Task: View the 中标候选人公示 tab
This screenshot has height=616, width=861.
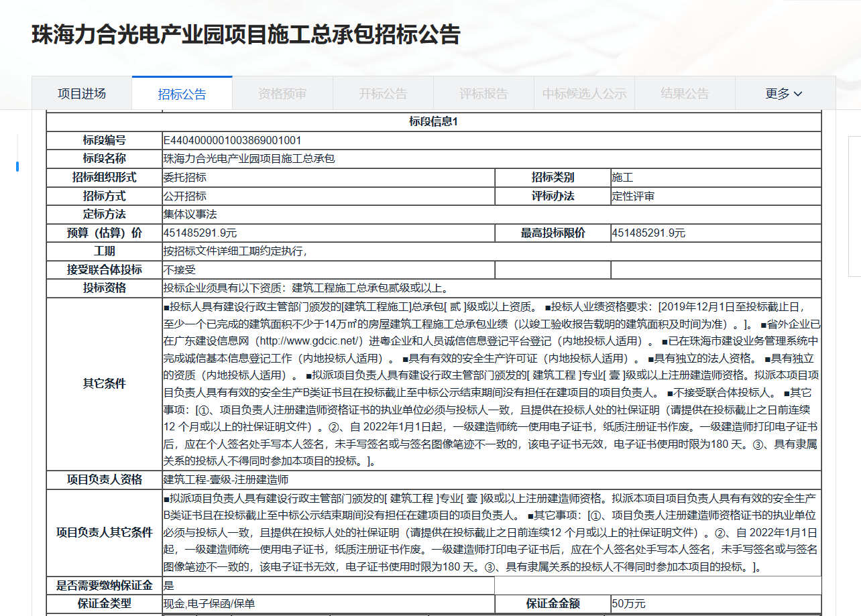Action: [584, 94]
